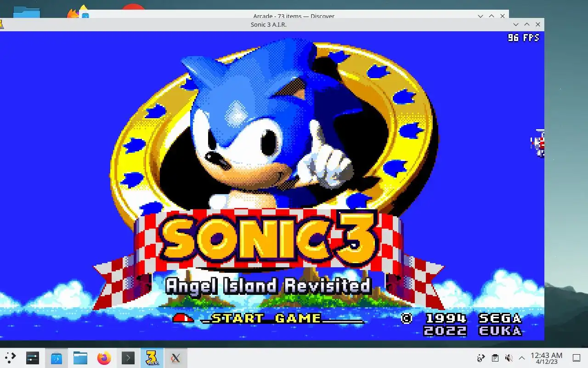Open Konsole terminal from the taskbar

pos(128,358)
